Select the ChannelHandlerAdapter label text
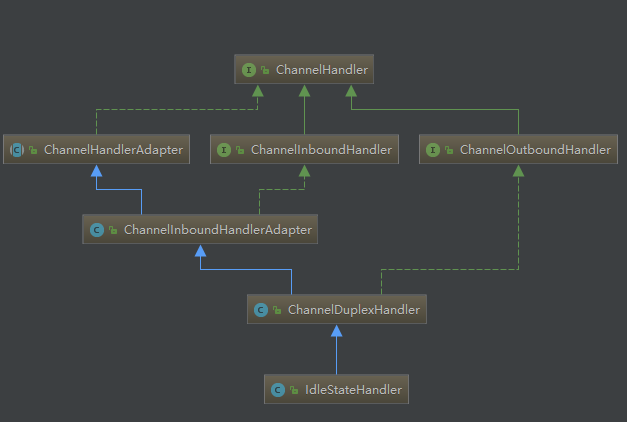627x422 pixels. click(x=112, y=150)
